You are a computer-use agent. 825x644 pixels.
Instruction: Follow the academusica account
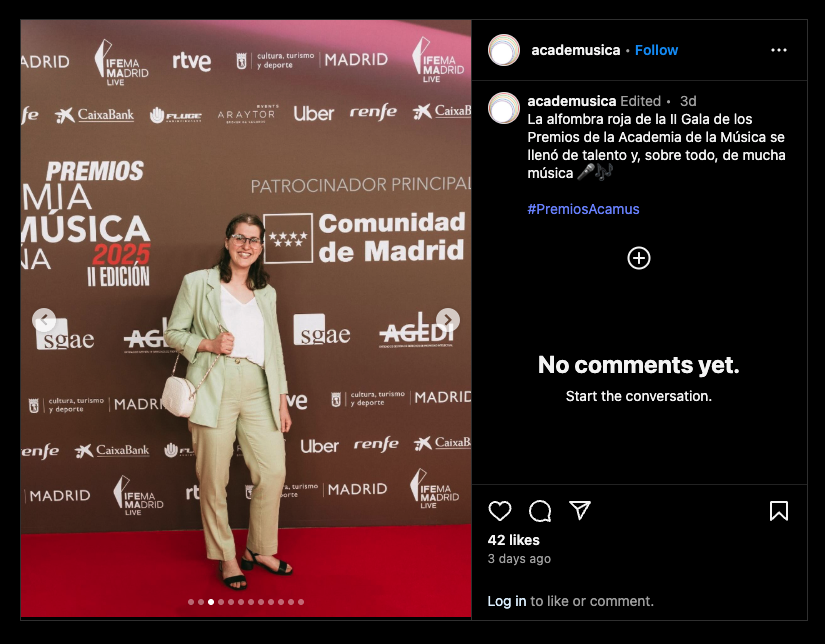(x=656, y=50)
